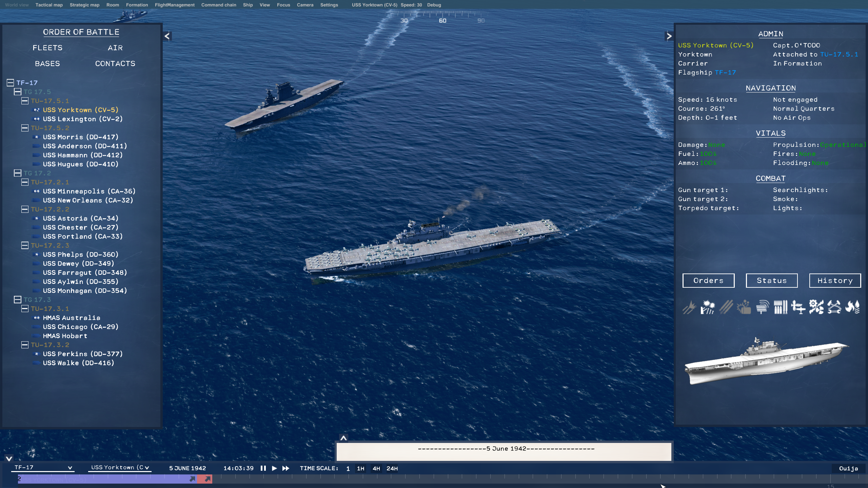Open the engineering gear and propeller icon
Screen dimensions: 868x488
[816, 307]
